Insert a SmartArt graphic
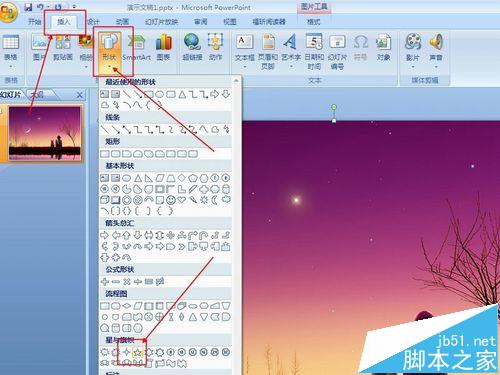 pos(136,48)
